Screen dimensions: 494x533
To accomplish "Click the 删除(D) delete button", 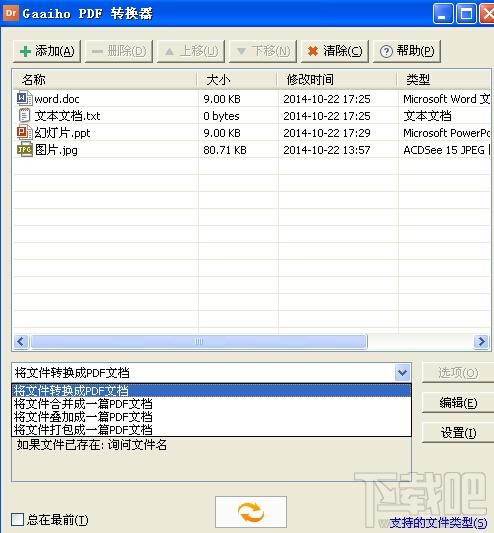I will 119,51.
